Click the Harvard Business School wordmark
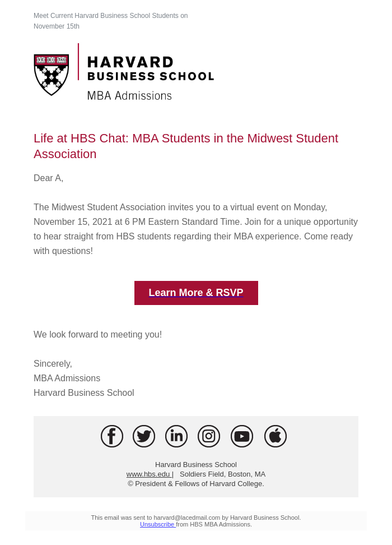 click(x=150, y=68)
